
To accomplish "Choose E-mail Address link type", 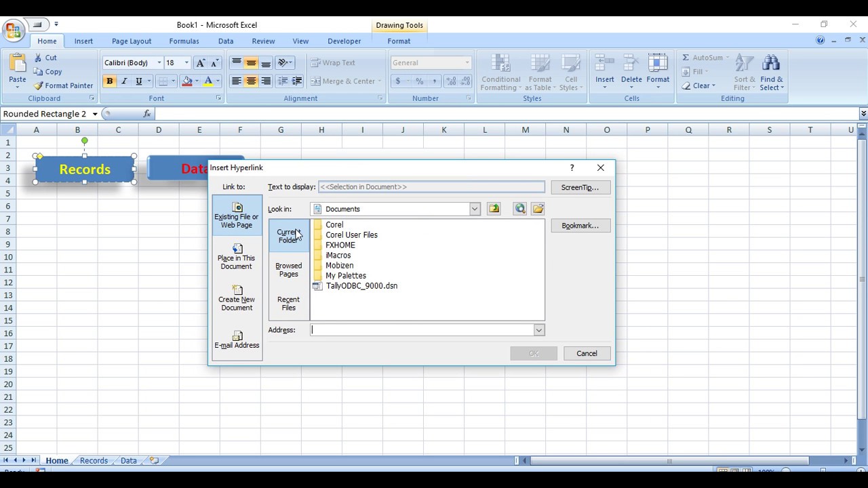I will pyautogui.click(x=237, y=340).
